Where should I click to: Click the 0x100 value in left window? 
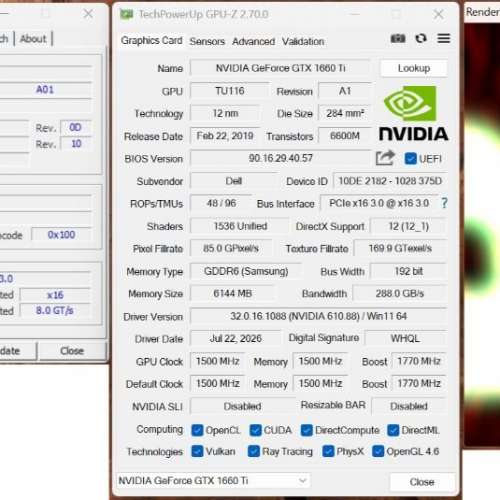(61, 235)
